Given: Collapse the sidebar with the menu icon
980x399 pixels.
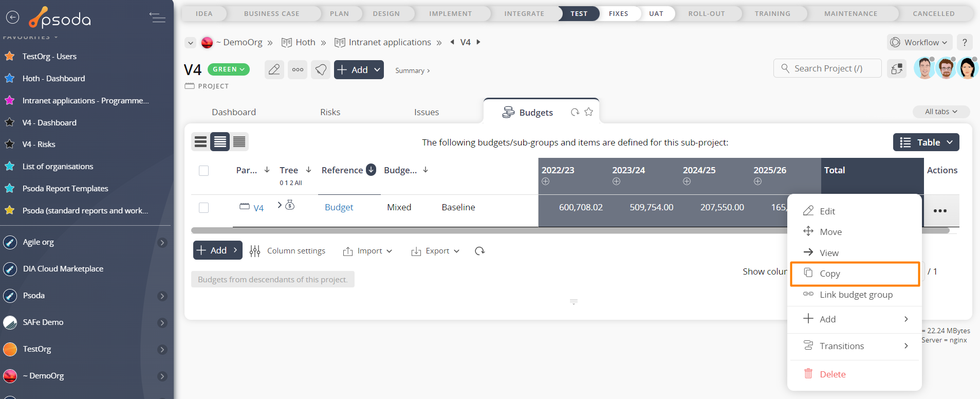Looking at the screenshot, I should [157, 17].
